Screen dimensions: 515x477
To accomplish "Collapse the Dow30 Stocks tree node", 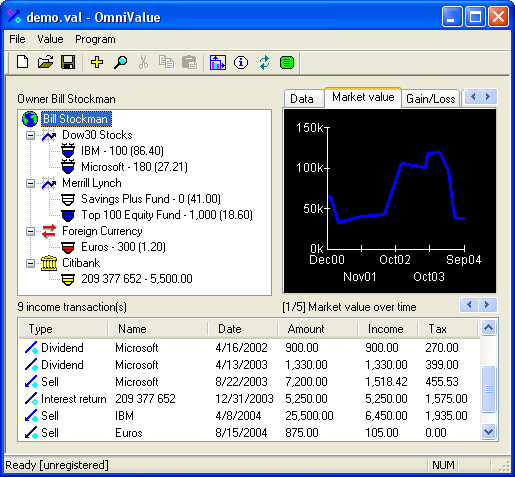I will [x=30, y=135].
